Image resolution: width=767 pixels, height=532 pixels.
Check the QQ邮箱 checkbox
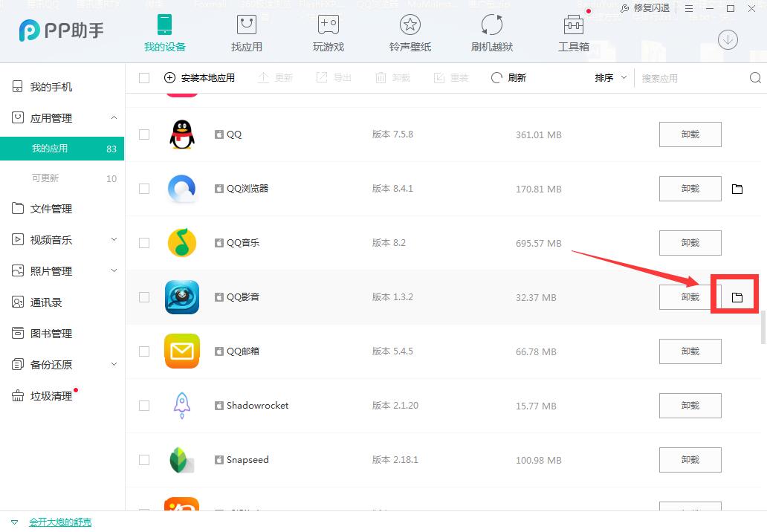pos(144,351)
